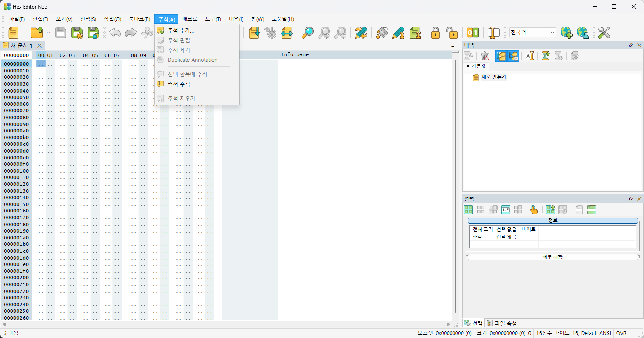This screenshot has width=644, height=338.
Task: Click the Save All floppy icon
Action: [x=93, y=33]
